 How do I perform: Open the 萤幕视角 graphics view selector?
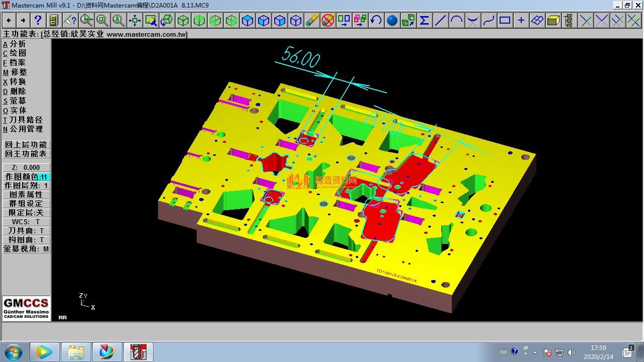[x=26, y=249]
